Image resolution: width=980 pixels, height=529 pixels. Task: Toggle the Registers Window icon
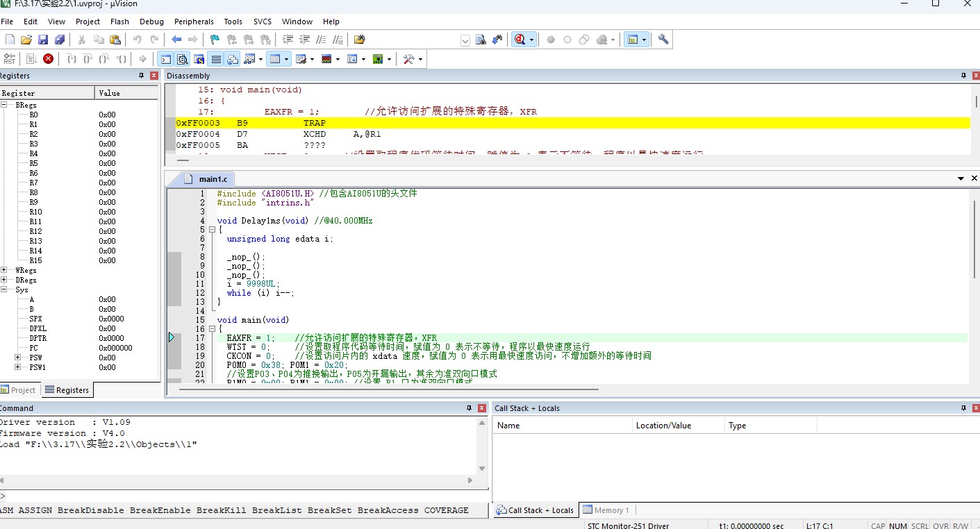click(216, 59)
